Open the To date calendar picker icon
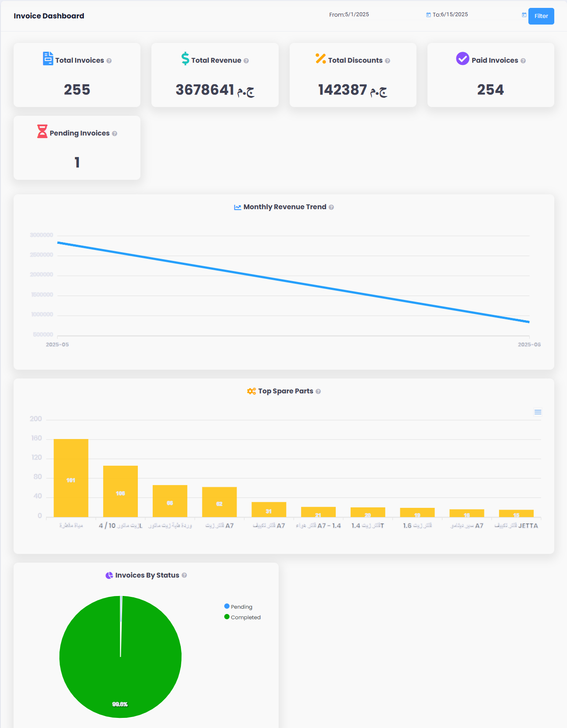567x728 pixels. tap(524, 15)
